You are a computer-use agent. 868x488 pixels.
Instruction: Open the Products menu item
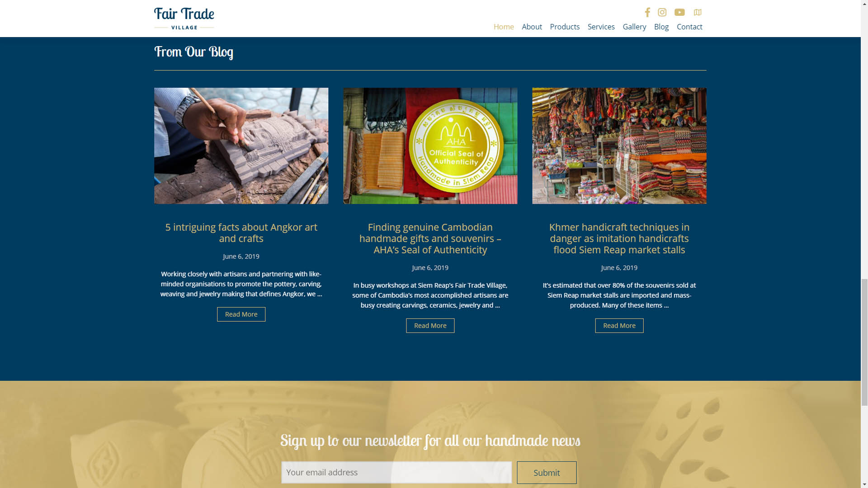(565, 27)
